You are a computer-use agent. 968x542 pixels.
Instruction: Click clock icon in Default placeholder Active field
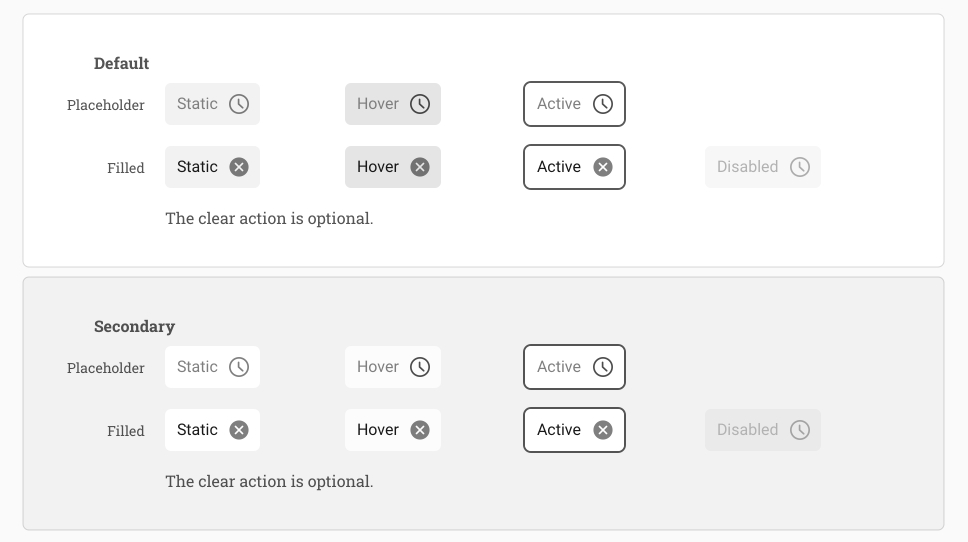pyautogui.click(x=603, y=104)
